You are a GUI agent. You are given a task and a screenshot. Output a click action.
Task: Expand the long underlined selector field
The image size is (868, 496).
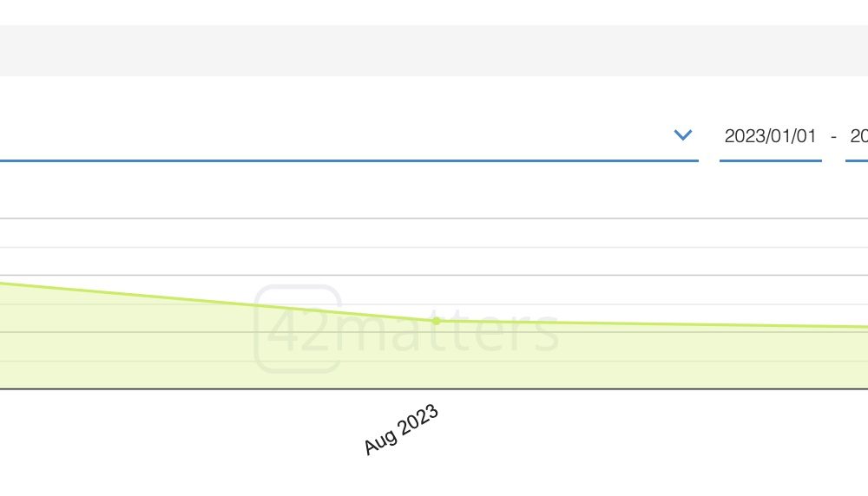point(349,136)
